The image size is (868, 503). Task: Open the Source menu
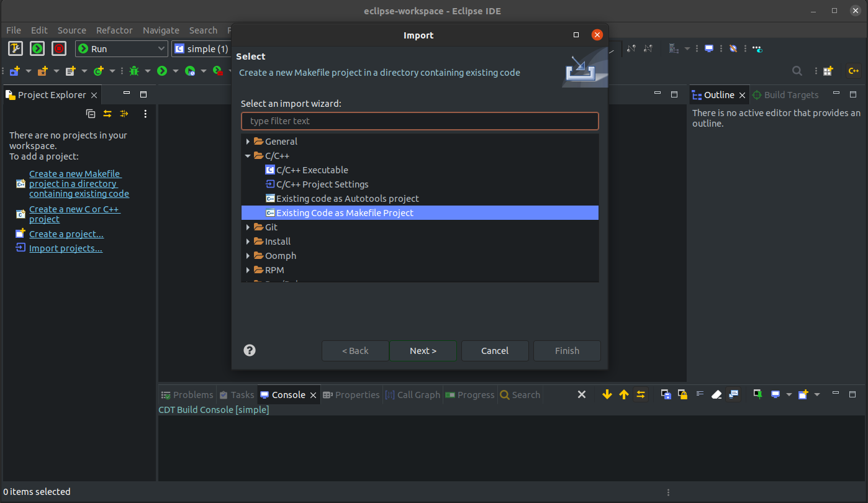(x=72, y=30)
